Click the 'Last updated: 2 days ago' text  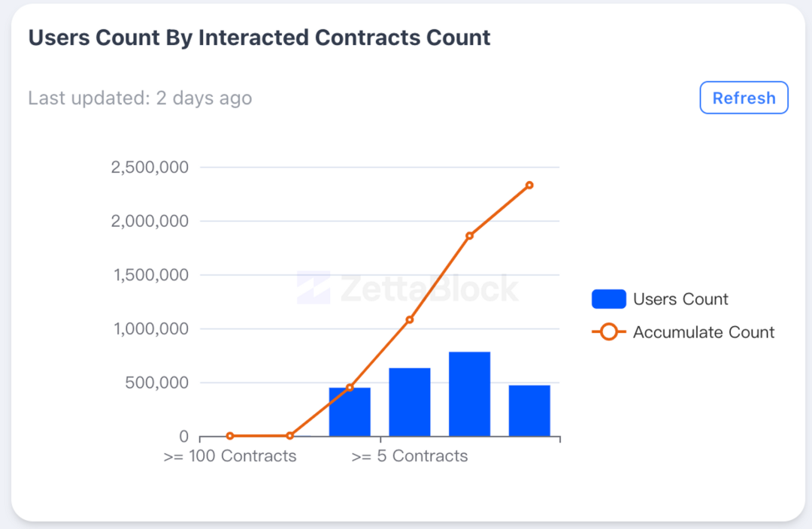point(140,98)
